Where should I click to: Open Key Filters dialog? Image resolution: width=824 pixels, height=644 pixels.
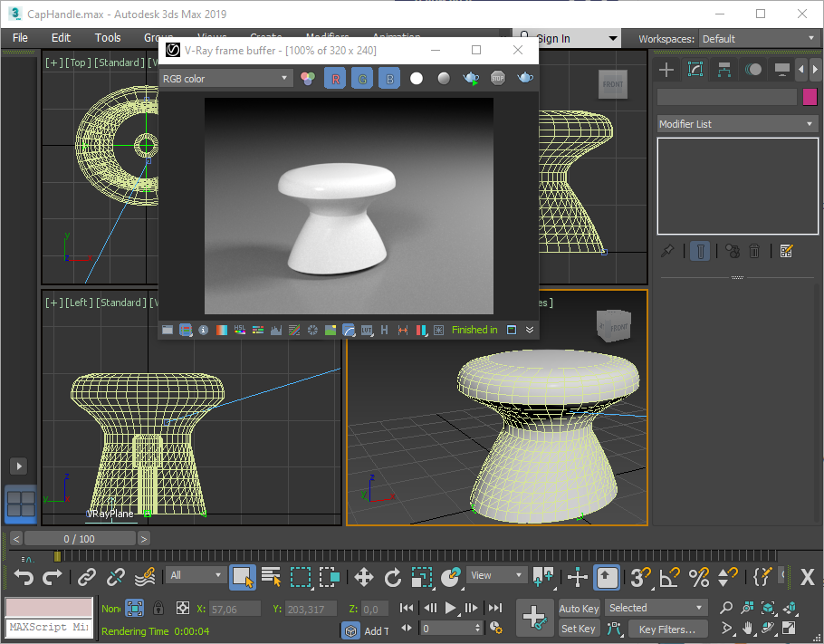point(667,629)
